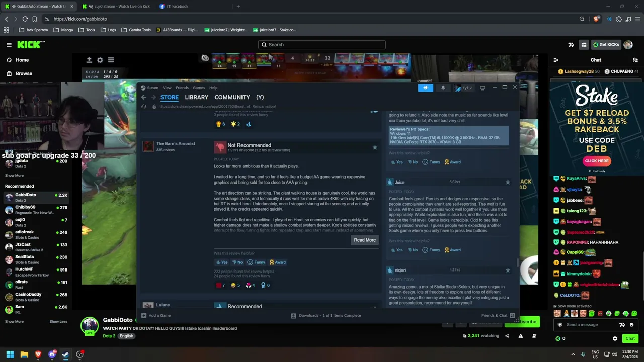Switch to the Steam COMMUNITY tab
The height and width of the screenshot is (362, 644).
(x=232, y=97)
